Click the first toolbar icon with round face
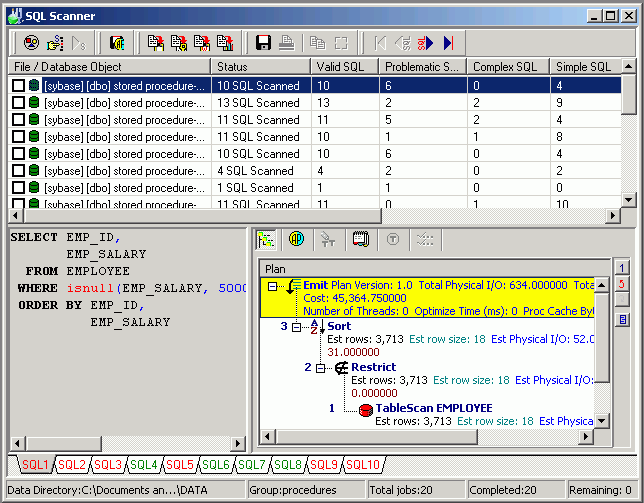This screenshot has width=644, height=503. tap(31, 42)
